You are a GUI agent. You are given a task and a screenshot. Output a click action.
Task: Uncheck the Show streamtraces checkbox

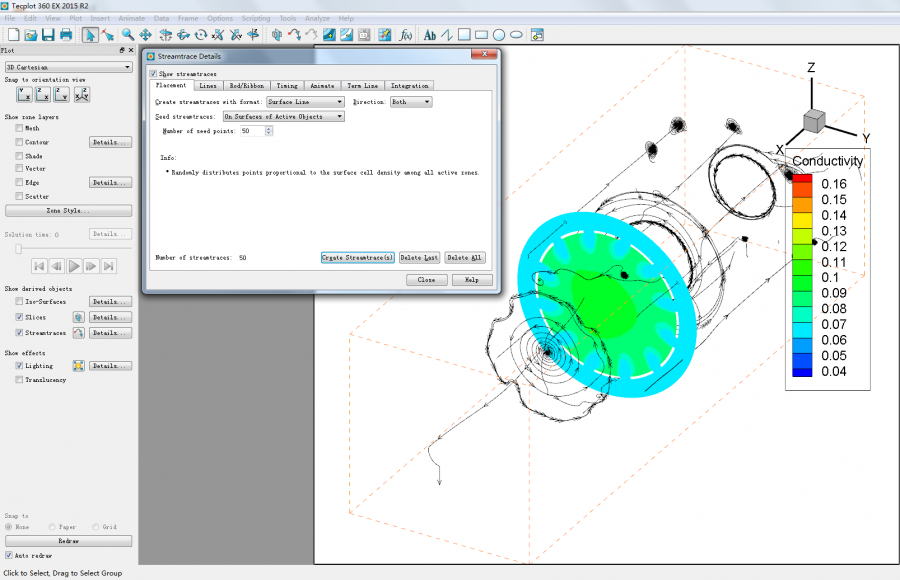153,74
